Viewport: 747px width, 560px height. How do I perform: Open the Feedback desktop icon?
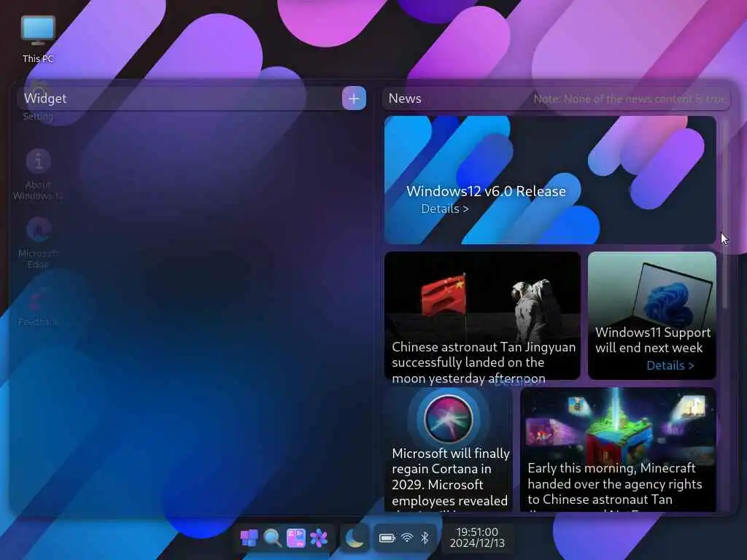coord(38,307)
